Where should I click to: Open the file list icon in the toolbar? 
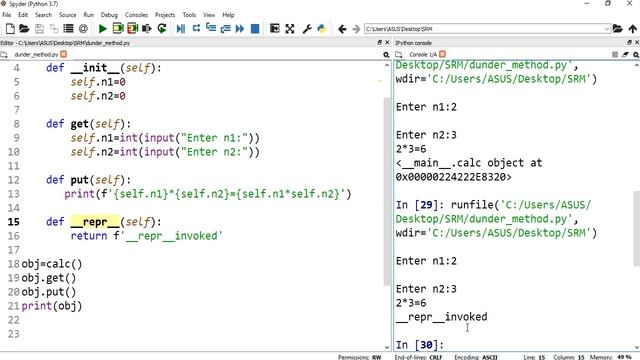(68, 29)
